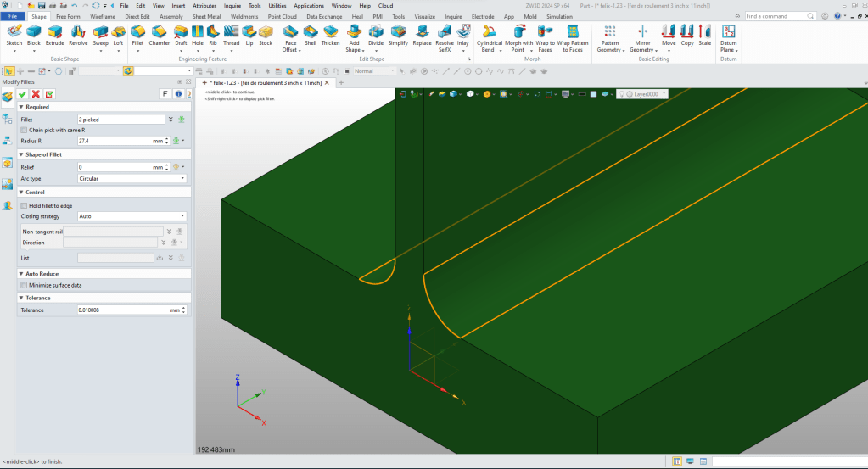
Task: Choose the Revolve shape tool
Action: 78,33
